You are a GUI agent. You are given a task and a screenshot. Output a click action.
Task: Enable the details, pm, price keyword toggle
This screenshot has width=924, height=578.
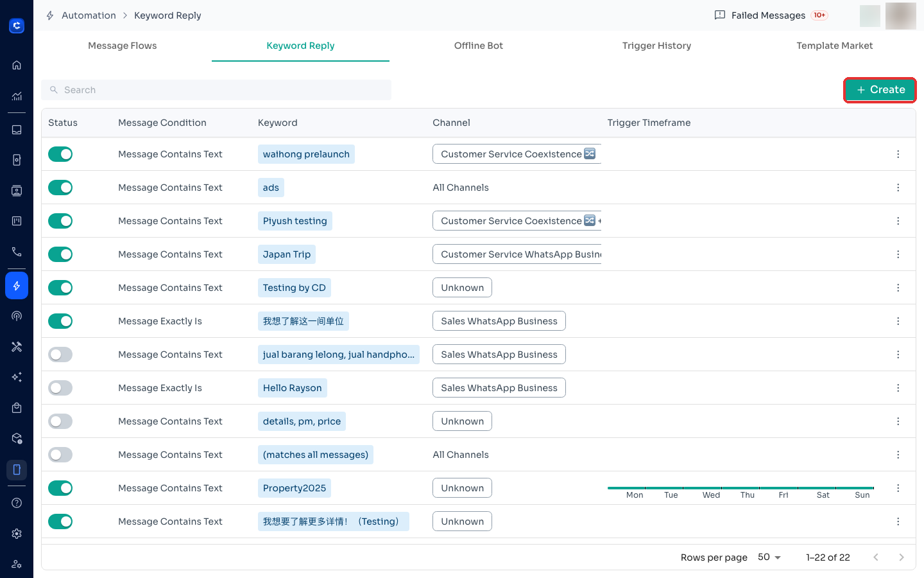[60, 421]
